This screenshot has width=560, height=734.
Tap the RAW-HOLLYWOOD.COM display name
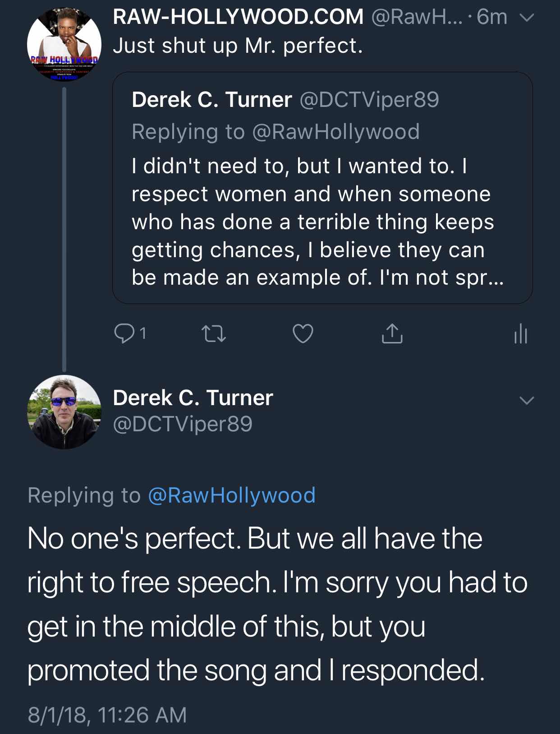tap(238, 17)
